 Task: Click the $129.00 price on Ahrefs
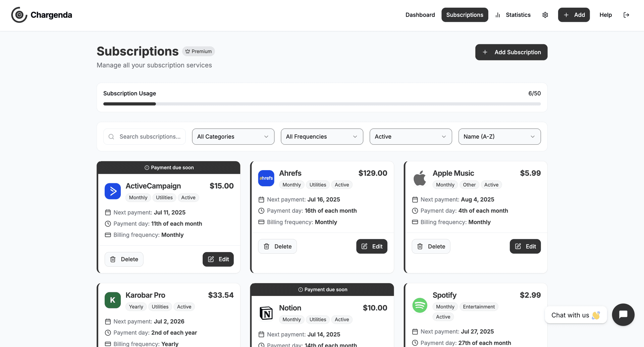pyautogui.click(x=373, y=173)
